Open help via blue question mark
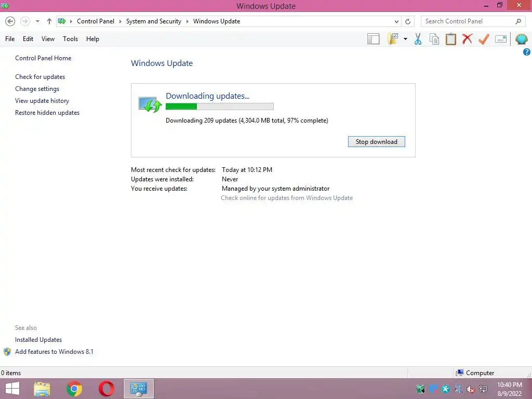The width and height of the screenshot is (532, 399). point(527,52)
